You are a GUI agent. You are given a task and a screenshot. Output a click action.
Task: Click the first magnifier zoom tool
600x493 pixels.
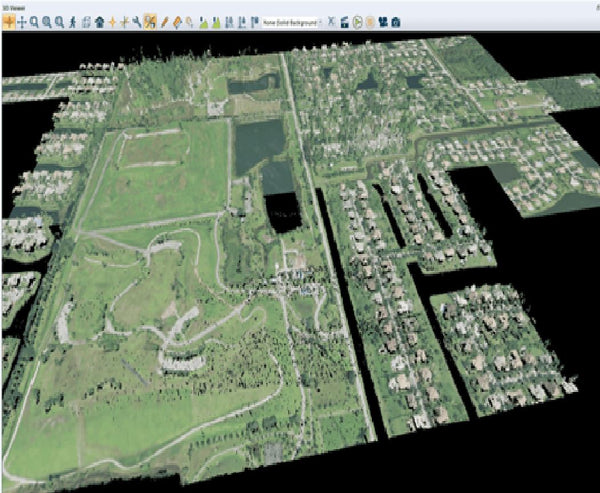point(34,20)
